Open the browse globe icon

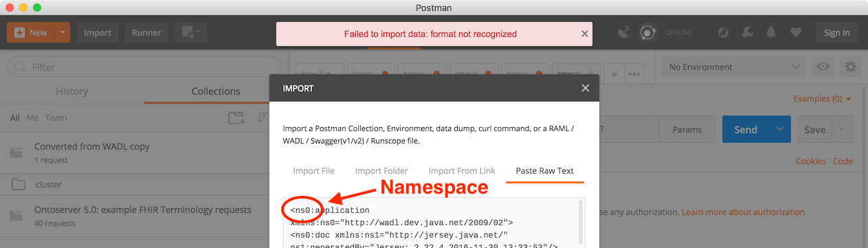click(723, 32)
